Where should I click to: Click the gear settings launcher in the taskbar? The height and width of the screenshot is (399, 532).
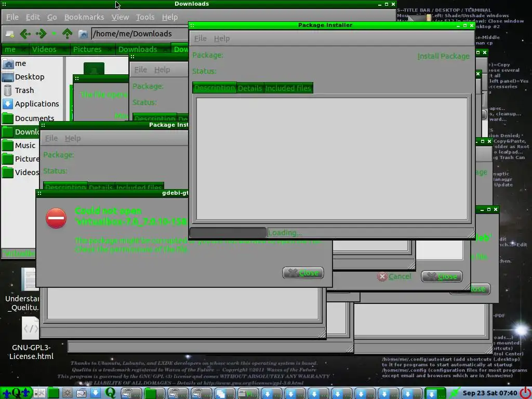67,393
